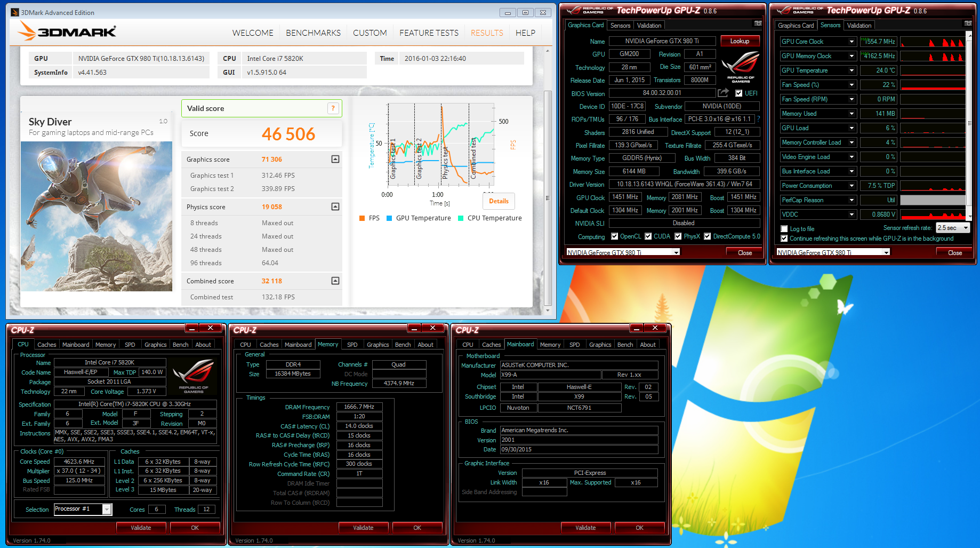Click the 3DMark Advanced Edition title bar icon
This screenshot has height=548, width=980.
point(15,12)
